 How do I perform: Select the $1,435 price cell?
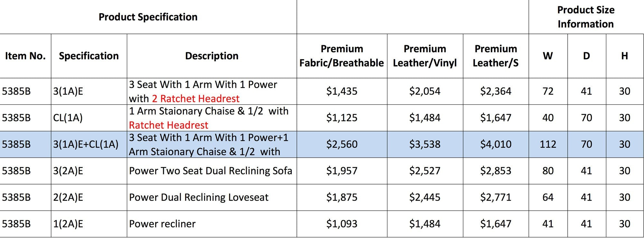click(x=342, y=91)
